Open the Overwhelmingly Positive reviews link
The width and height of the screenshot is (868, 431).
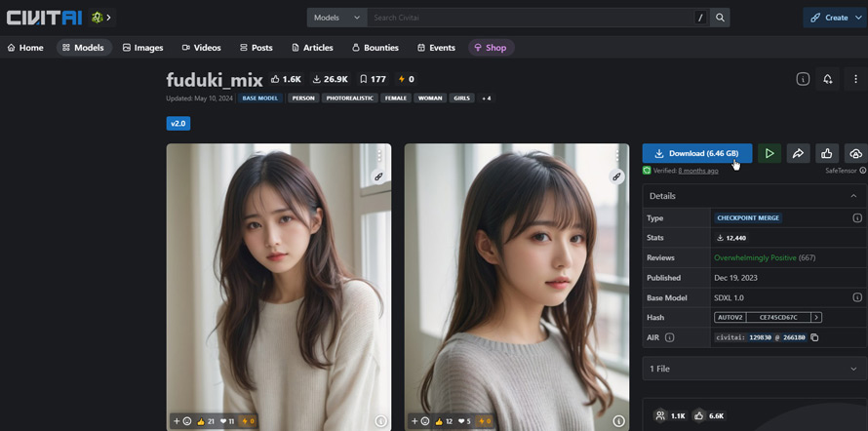pos(755,257)
